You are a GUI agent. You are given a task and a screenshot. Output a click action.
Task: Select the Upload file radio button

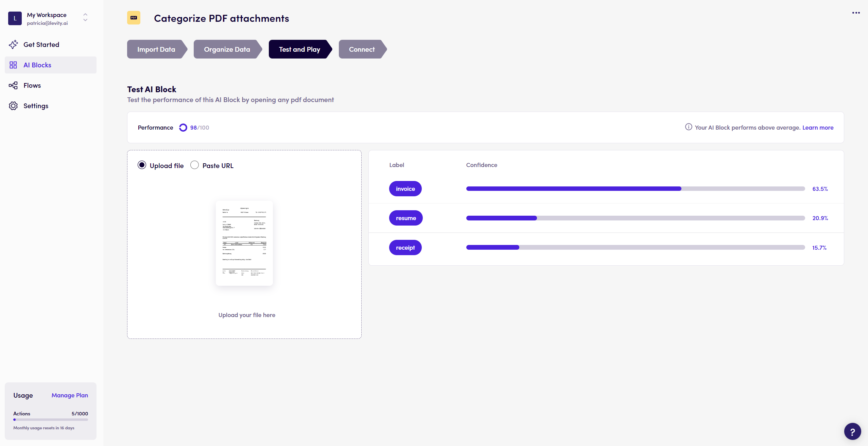point(142,165)
